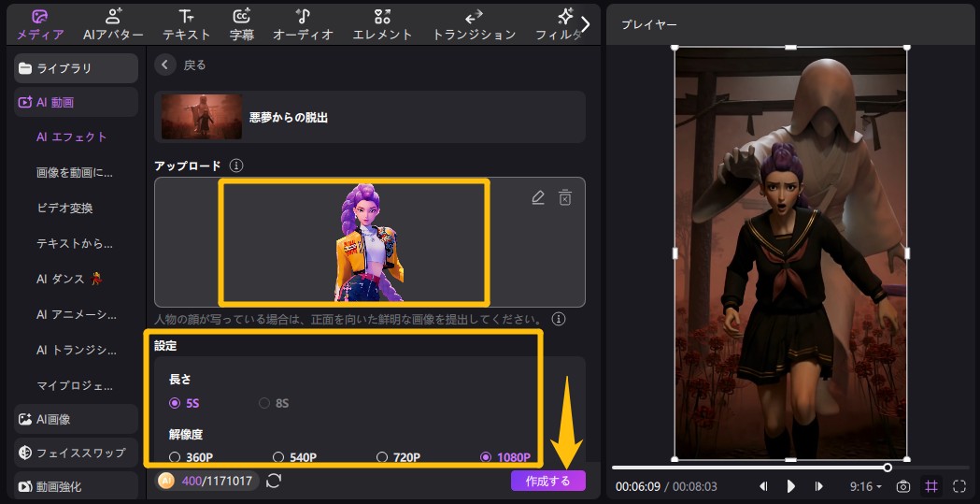Select 360P resolution
The height and width of the screenshot is (504, 980).
(175, 457)
